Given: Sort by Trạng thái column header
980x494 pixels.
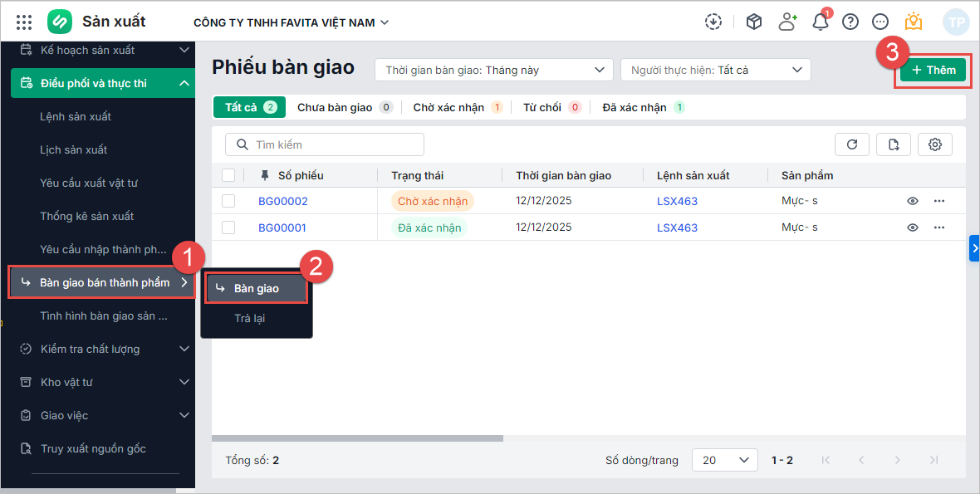Looking at the screenshot, I should (x=418, y=175).
